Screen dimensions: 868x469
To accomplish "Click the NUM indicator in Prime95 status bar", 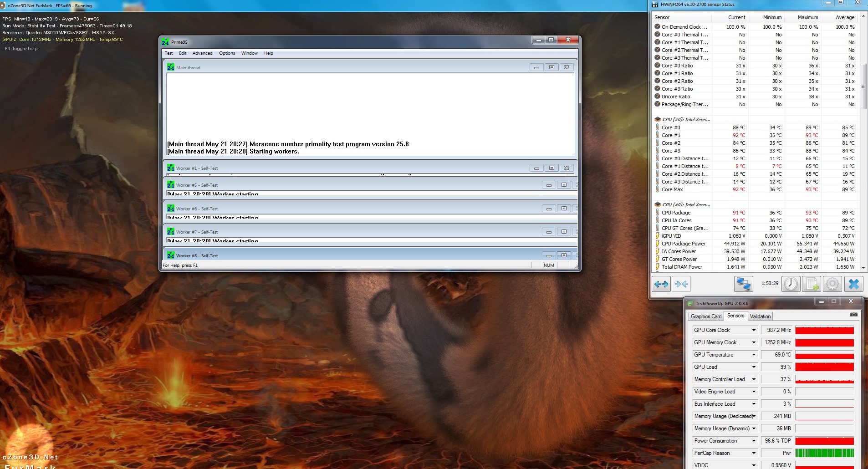I will coord(549,265).
